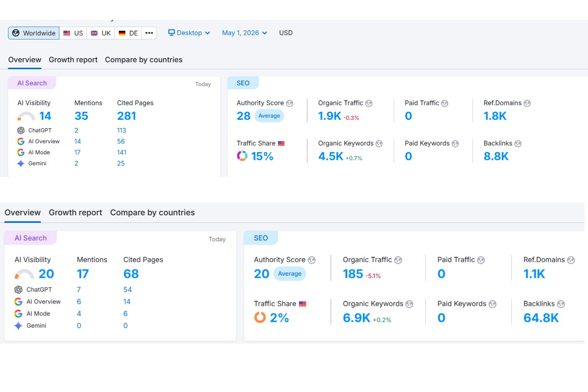588x392 pixels.
Task: Click US flag next to lower Traffic Share
Action: (x=303, y=304)
